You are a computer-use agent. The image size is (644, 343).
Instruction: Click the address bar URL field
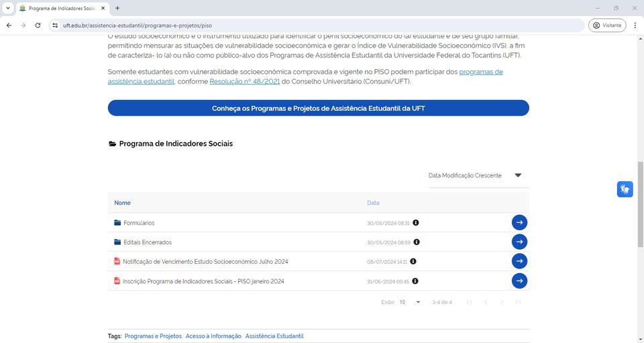(x=316, y=26)
